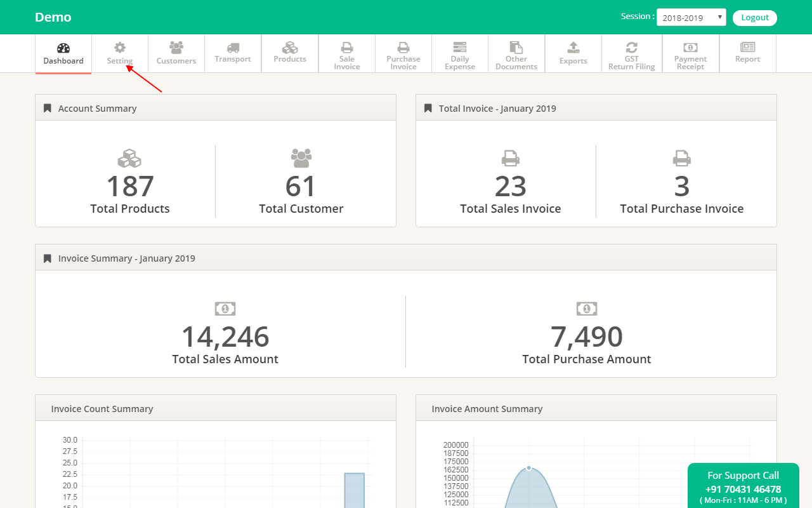Click the Demo brand title
The width and height of the screenshot is (812, 508).
53,17
